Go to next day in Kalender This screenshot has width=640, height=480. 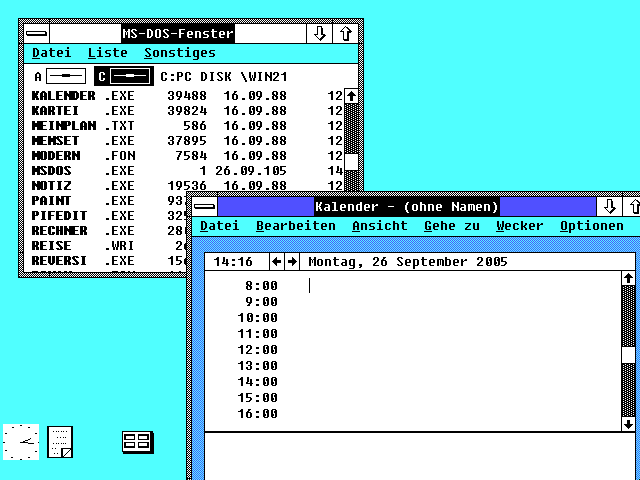coord(292,262)
